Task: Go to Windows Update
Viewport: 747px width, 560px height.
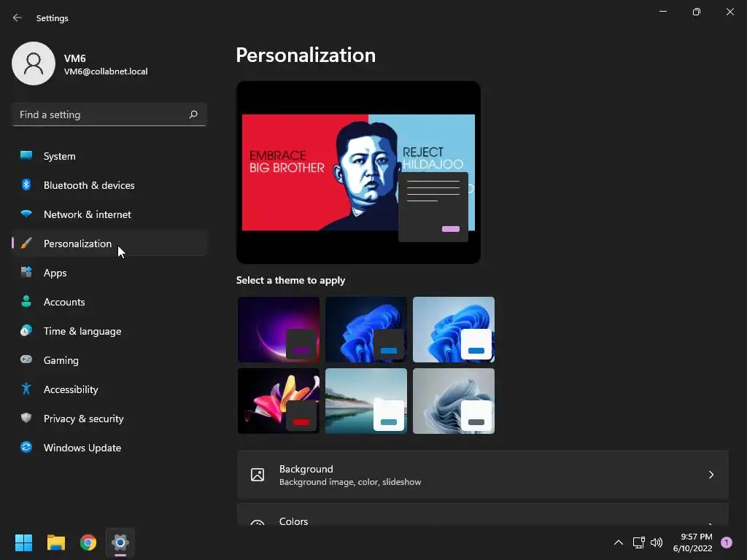Action: click(x=109, y=448)
